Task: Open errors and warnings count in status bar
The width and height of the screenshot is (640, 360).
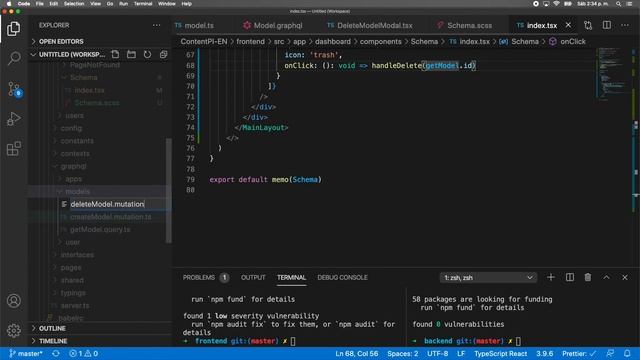Action: point(84,353)
